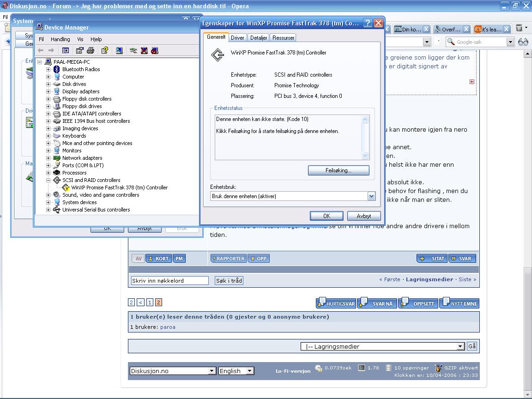Screen dimensions: 532x399
Task: Click the Søk i tråd button
Action: (229, 281)
